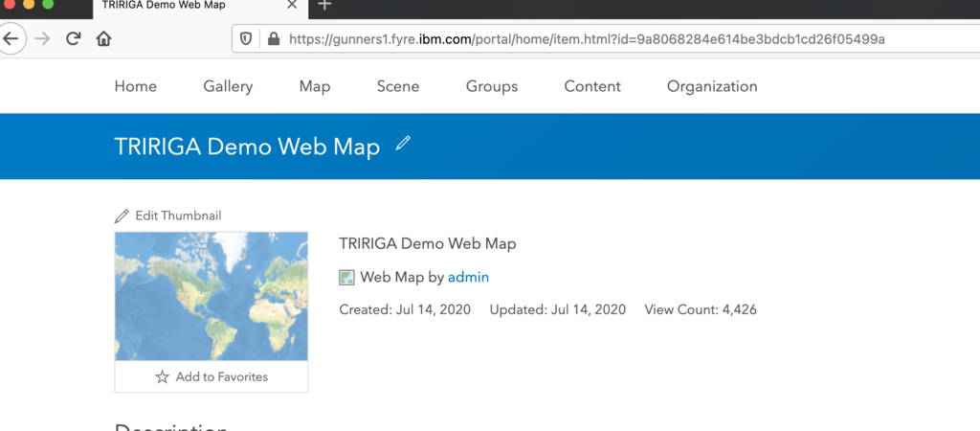
Task: Open the Organization navigation item
Action: pyautogui.click(x=712, y=86)
